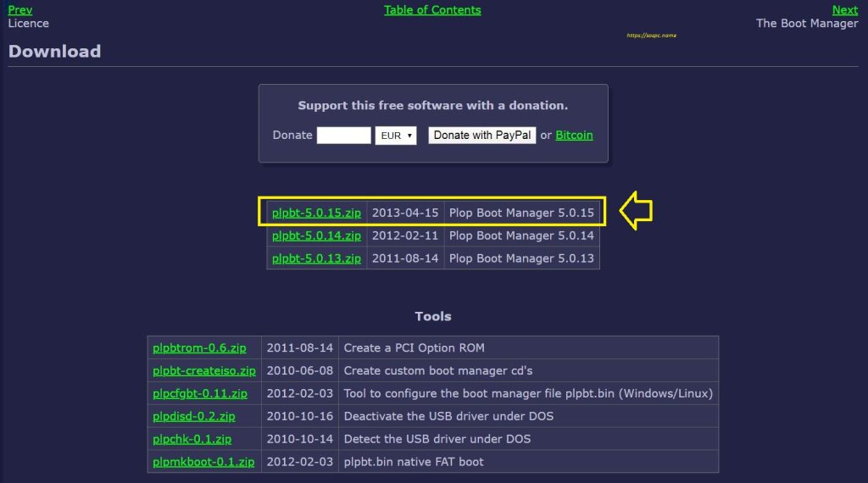Click Tool to configure the boot manager description
Image resolution: width=868 pixels, height=483 pixels.
pos(528,393)
